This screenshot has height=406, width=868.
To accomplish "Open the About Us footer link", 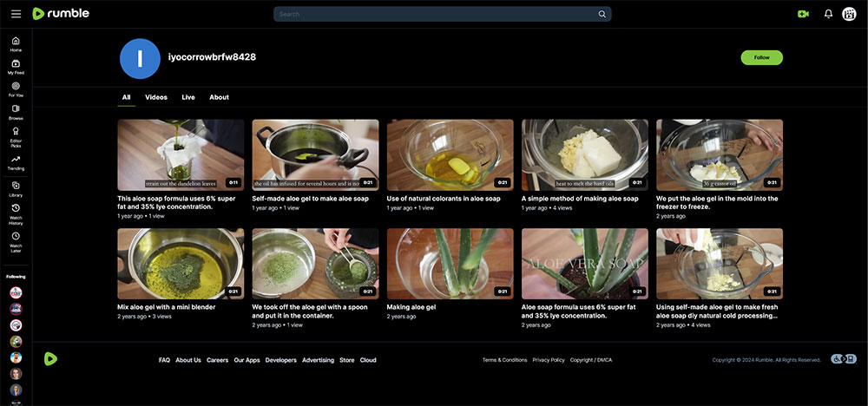I will [x=188, y=360].
